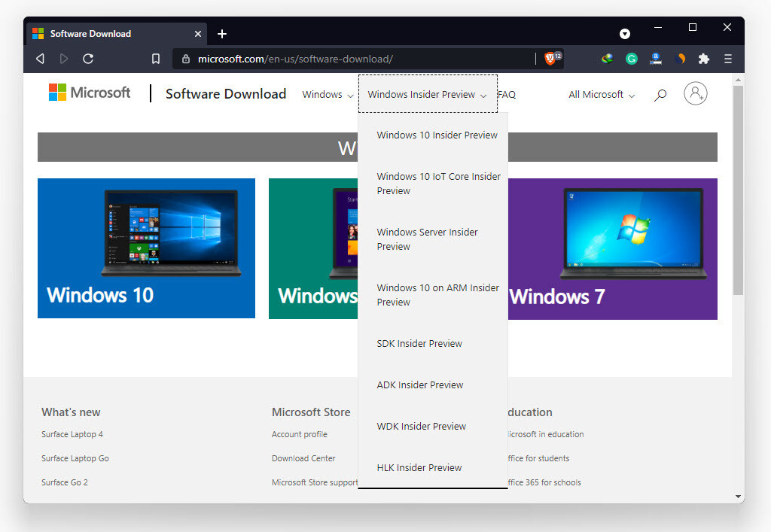Select Windows Server Insider Preview
The image size is (771, 532).
(x=428, y=239)
